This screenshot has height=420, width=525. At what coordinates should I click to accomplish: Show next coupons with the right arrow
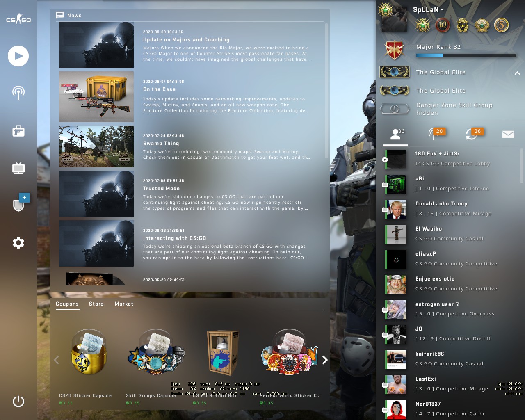coord(325,360)
